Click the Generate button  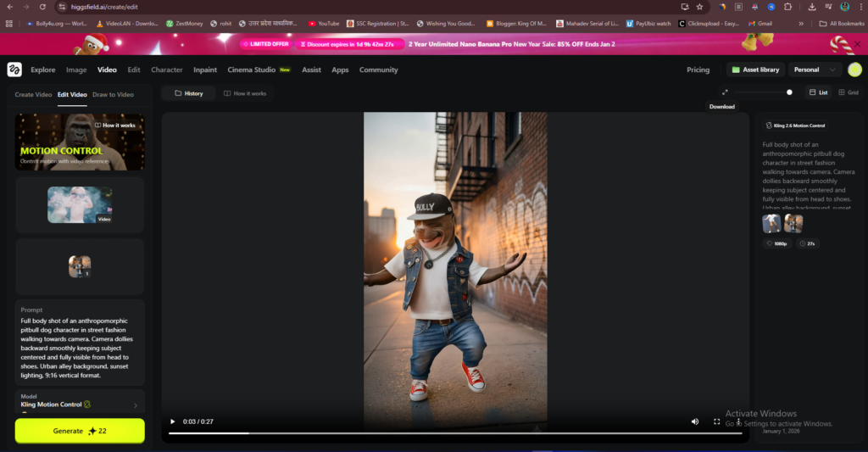[80, 431]
